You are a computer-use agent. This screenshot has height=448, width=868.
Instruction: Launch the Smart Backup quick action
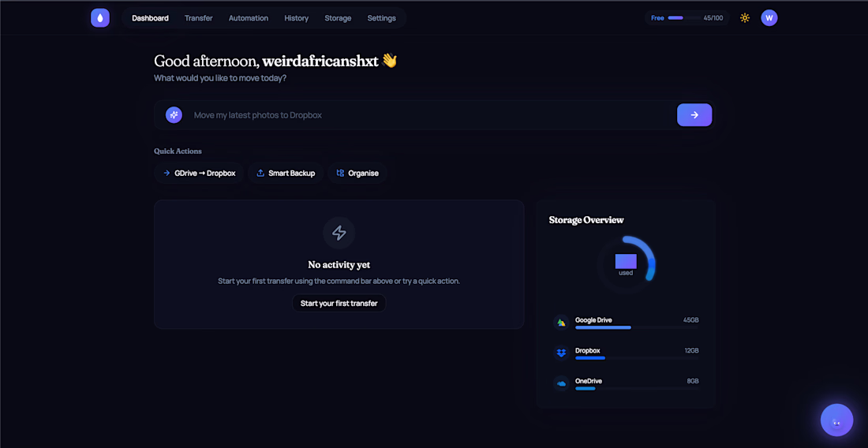[286, 174]
